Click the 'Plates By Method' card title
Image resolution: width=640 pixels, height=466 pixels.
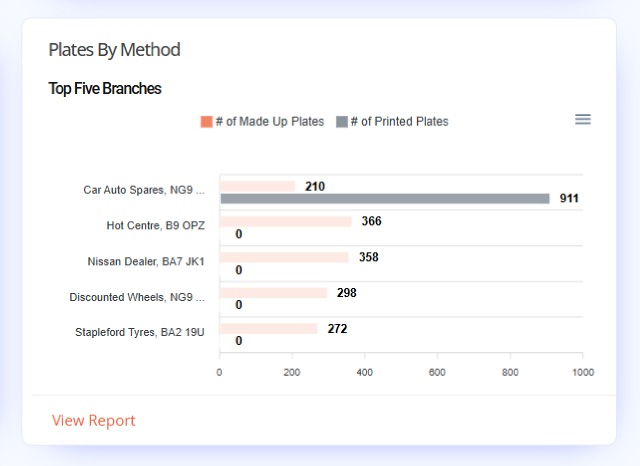pyautogui.click(x=114, y=50)
